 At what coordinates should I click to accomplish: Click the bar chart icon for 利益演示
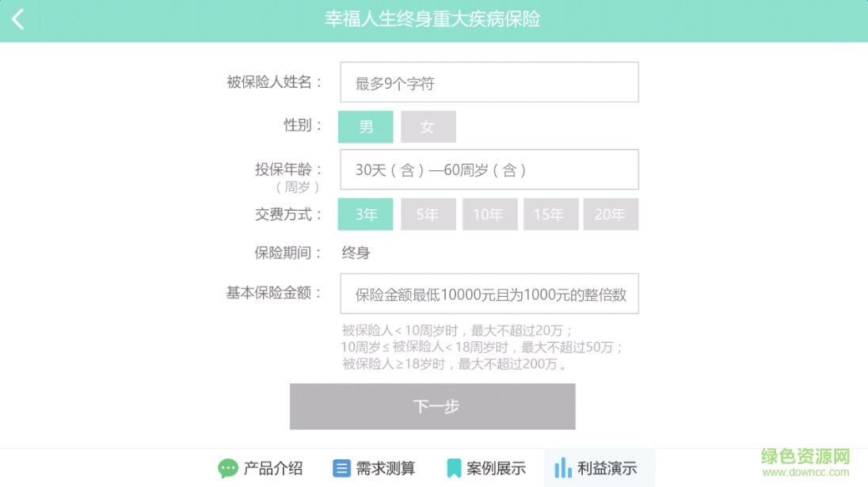click(x=563, y=469)
